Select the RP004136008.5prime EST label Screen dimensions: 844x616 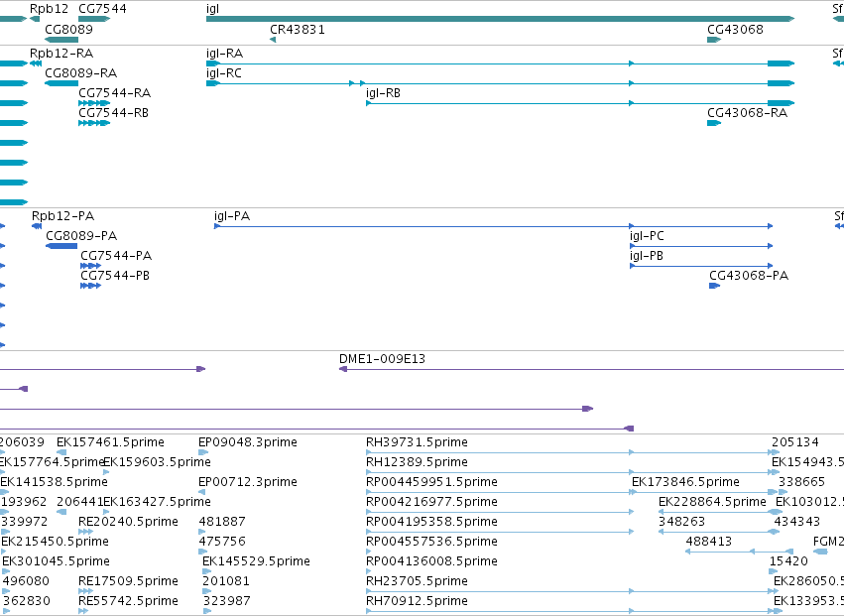431,561
